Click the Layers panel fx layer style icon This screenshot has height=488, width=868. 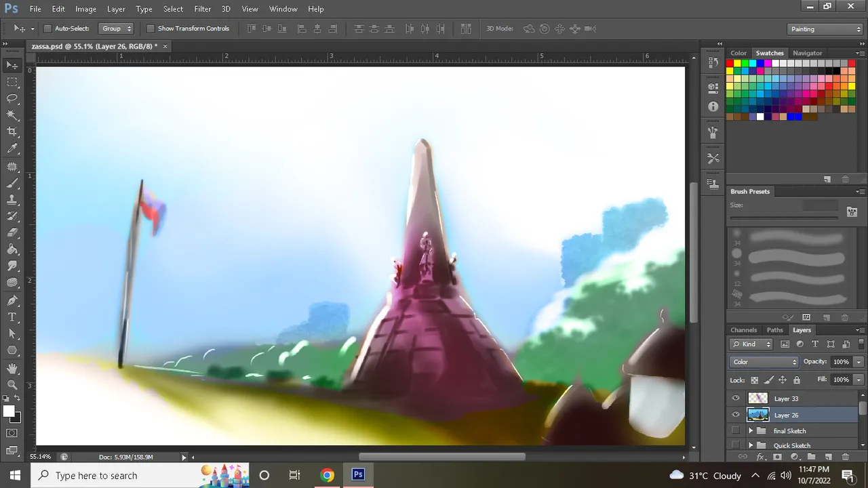coord(761,457)
